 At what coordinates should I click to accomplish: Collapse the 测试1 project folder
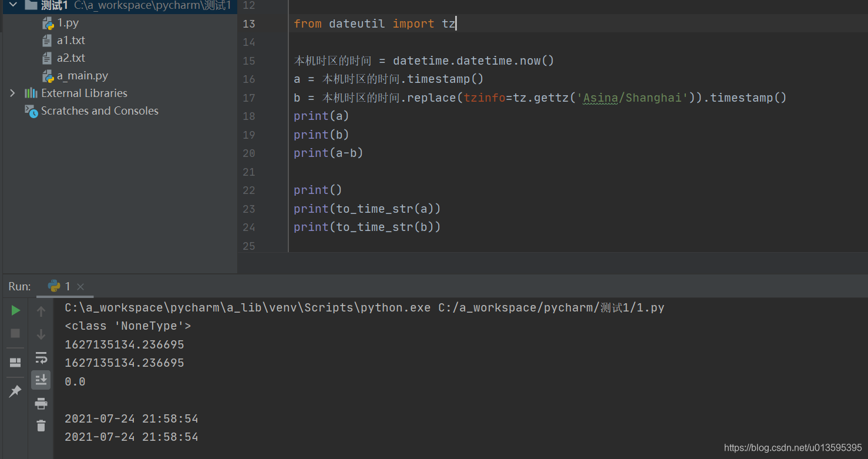click(13, 6)
